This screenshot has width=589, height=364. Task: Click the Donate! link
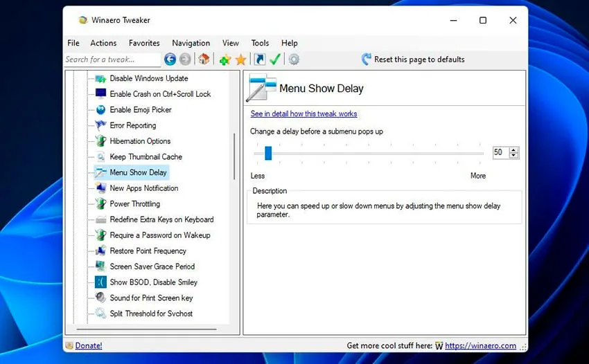click(x=89, y=345)
